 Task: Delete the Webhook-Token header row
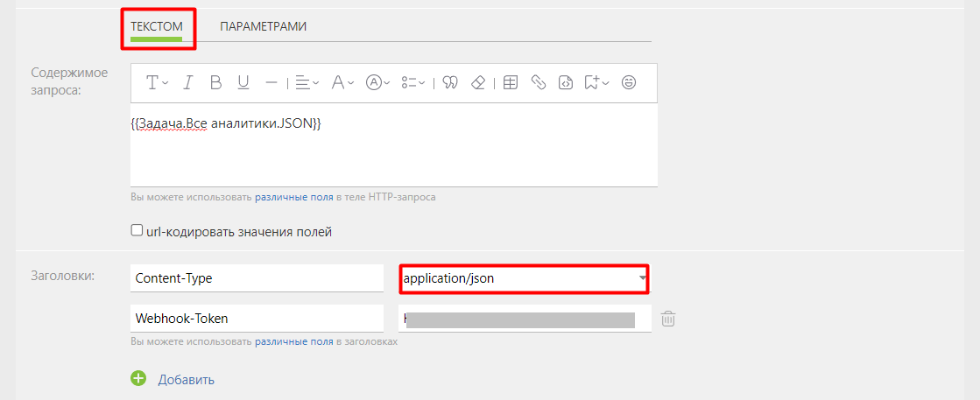click(668, 319)
